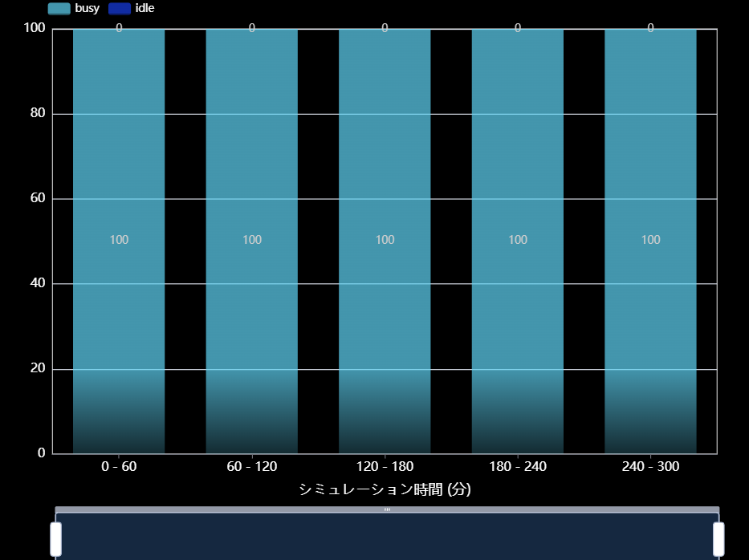Image resolution: width=749 pixels, height=560 pixels.
Task: Click the top grip of the zoom slider
Action: (x=387, y=509)
